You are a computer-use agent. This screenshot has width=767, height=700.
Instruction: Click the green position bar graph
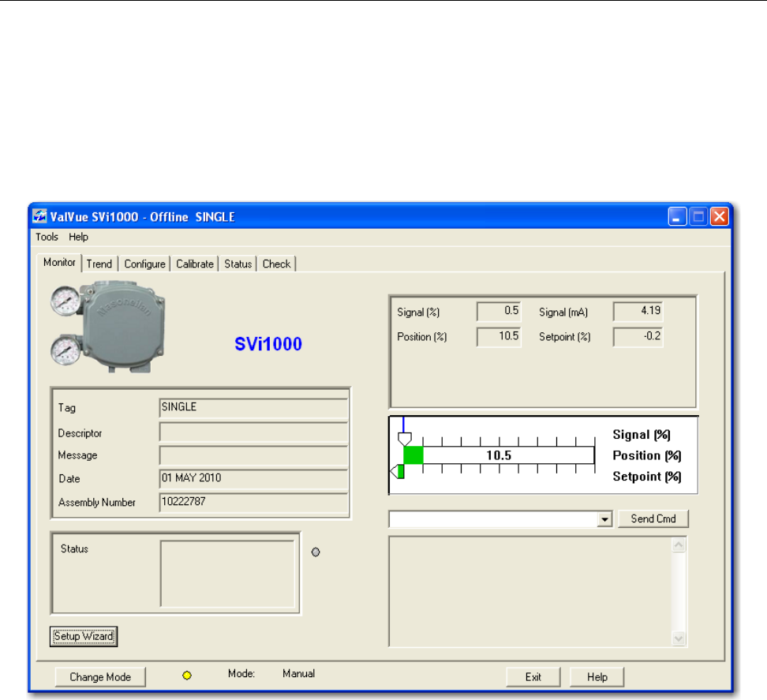[x=413, y=455]
